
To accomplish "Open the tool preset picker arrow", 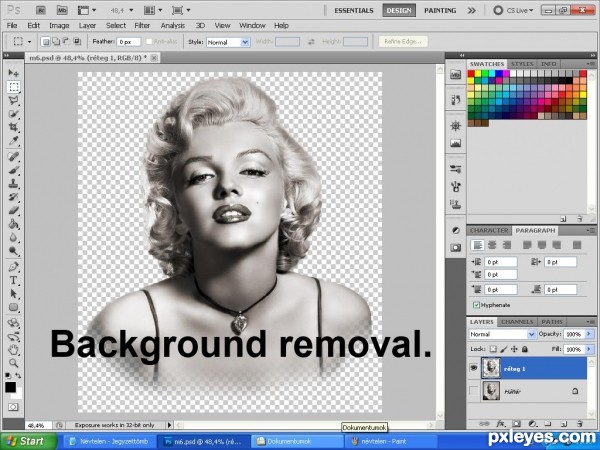I will click(x=29, y=41).
